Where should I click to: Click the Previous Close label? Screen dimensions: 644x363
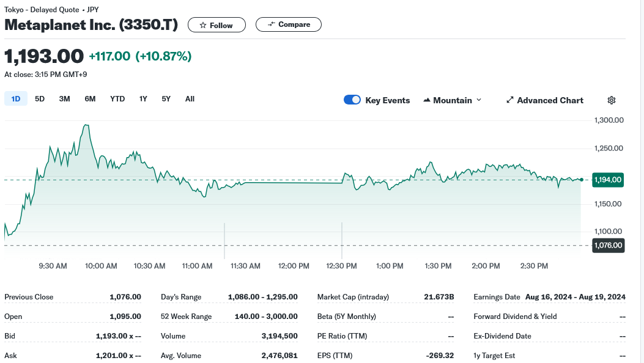tap(29, 297)
